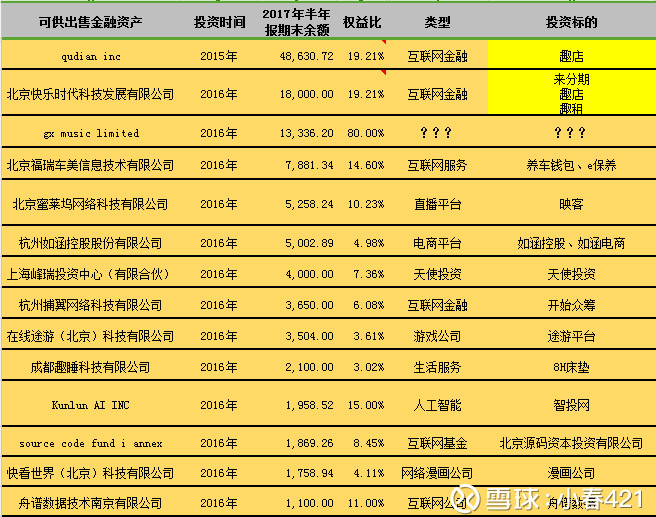Select the 8H床垫 target cell
This screenshot has width=656, height=517.
[x=571, y=367]
